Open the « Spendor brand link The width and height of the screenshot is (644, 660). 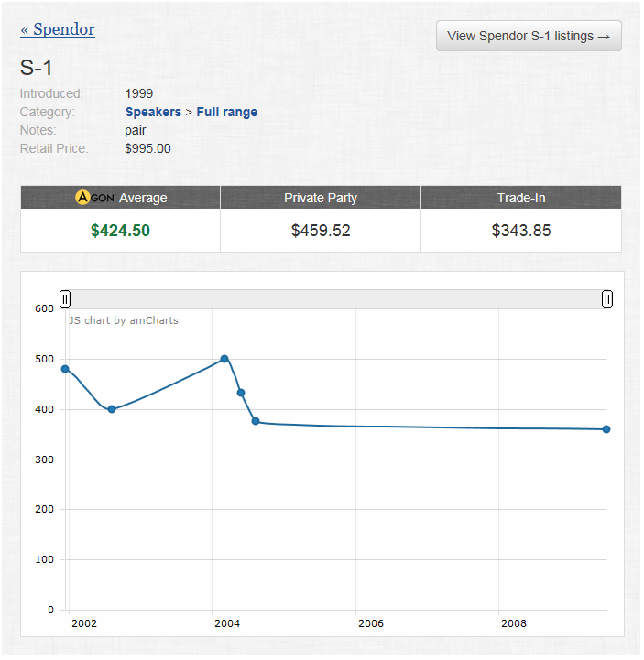coord(58,29)
